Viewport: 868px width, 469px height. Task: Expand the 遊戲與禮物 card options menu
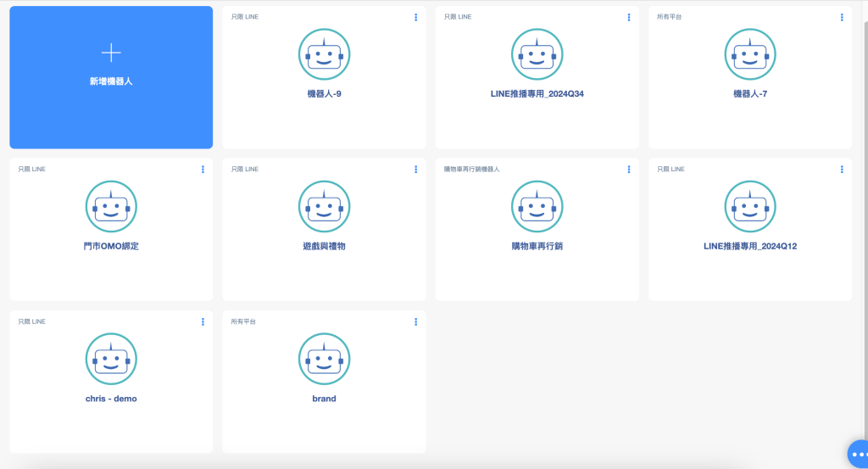point(415,170)
